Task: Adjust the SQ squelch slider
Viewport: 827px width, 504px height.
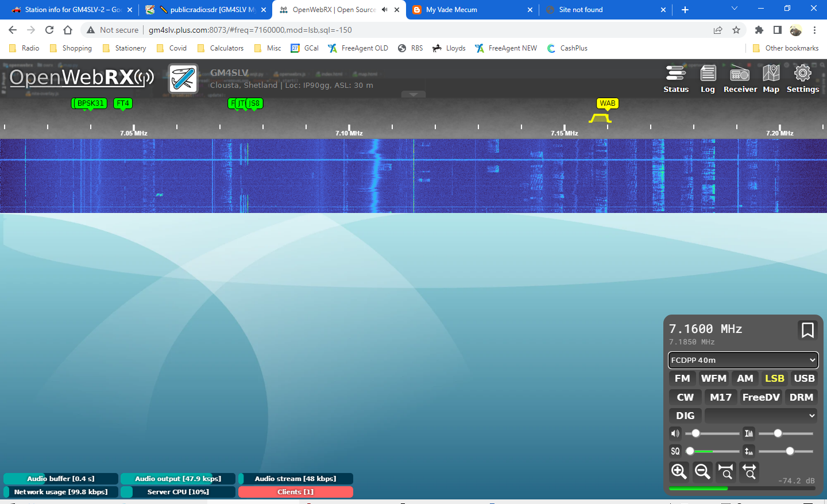Action: click(690, 451)
